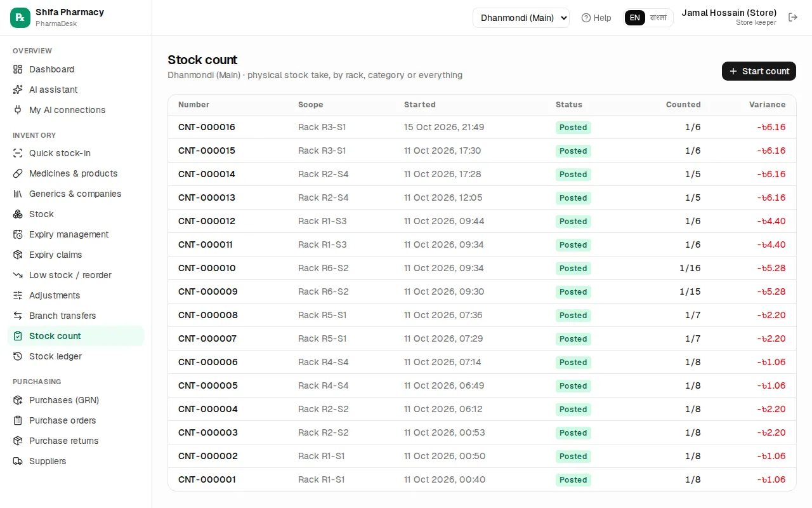Image resolution: width=812 pixels, height=508 pixels.
Task: Click the Stock boxes icon
Action: 18,214
